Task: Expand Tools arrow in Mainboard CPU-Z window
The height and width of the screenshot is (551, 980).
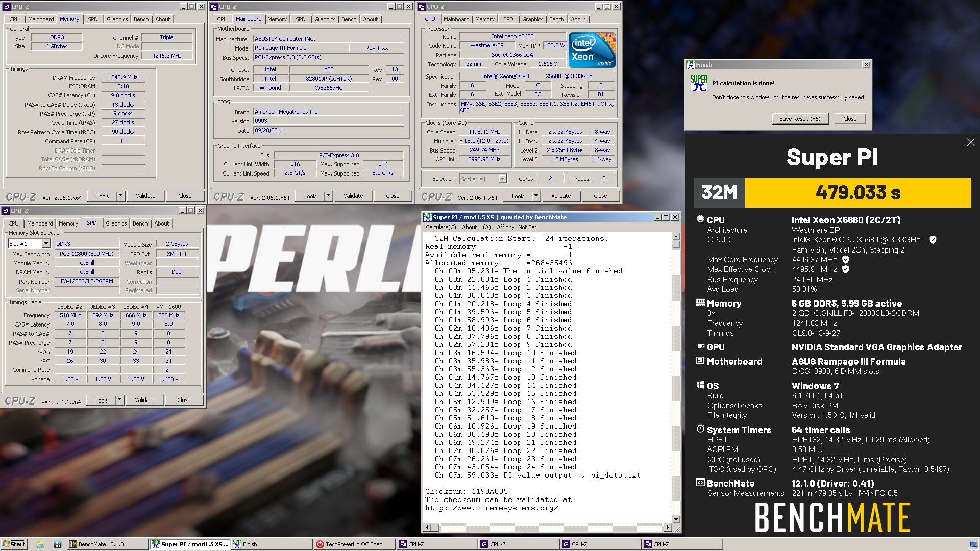Action: coord(328,196)
